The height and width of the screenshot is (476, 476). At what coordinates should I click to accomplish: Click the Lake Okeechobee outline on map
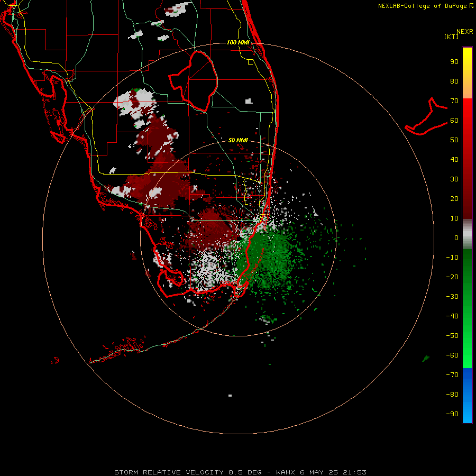pos(193,81)
